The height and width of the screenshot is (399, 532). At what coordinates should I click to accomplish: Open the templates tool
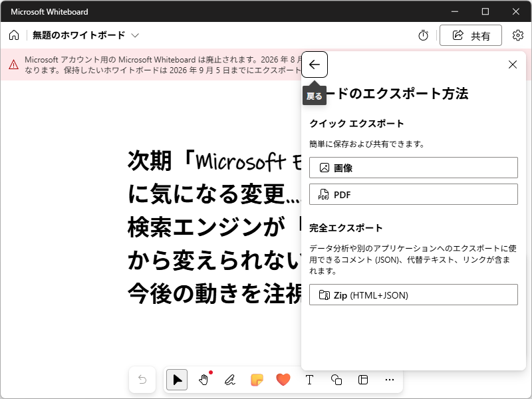pyautogui.click(x=363, y=380)
